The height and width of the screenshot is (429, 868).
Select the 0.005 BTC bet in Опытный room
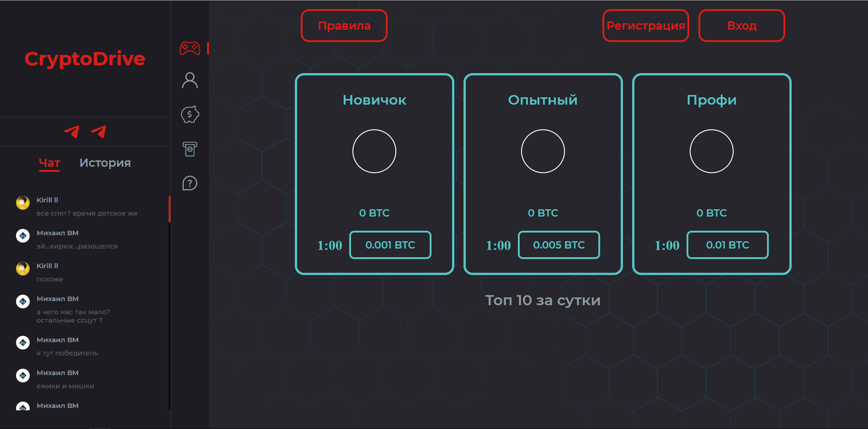point(559,245)
